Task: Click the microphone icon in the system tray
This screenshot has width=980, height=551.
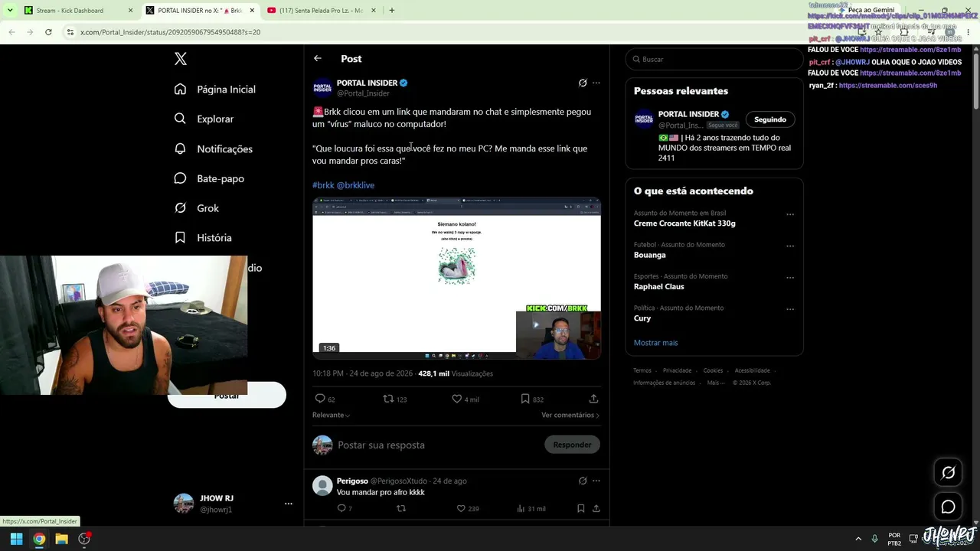Action: point(874,539)
